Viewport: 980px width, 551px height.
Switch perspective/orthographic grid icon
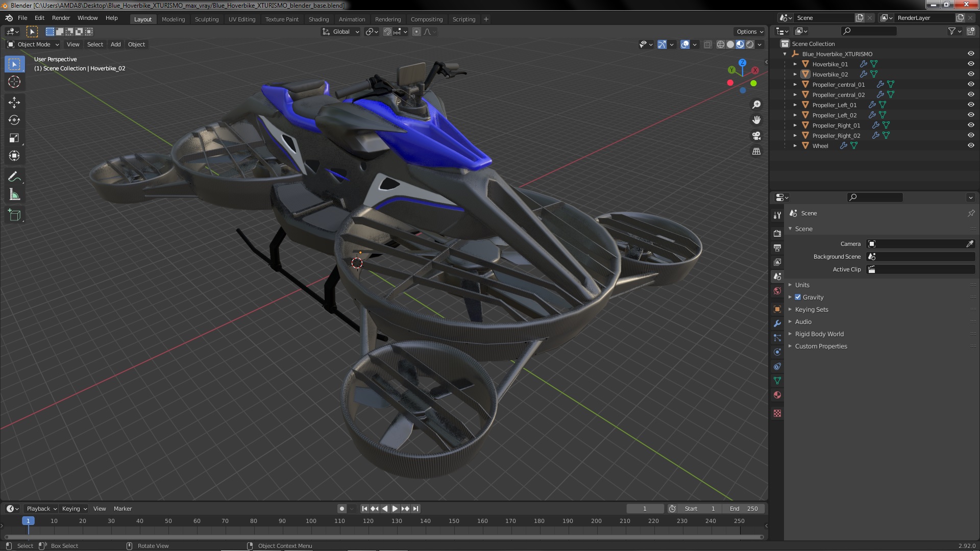[756, 152]
